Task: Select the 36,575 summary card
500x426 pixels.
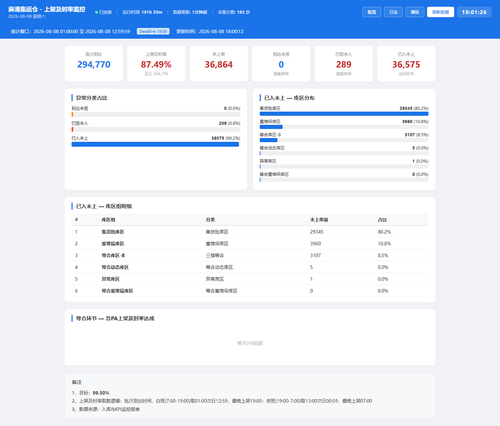Action: tap(406, 64)
